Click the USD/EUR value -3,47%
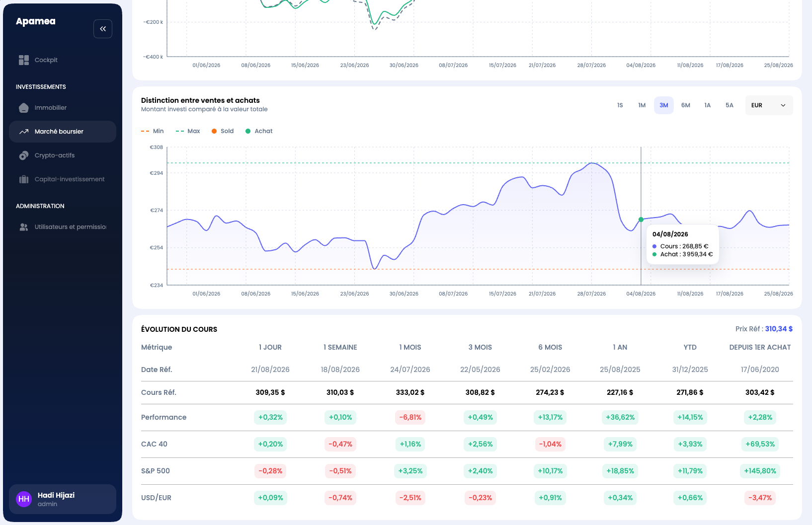812x525 pixels. [x=760, y=498]
